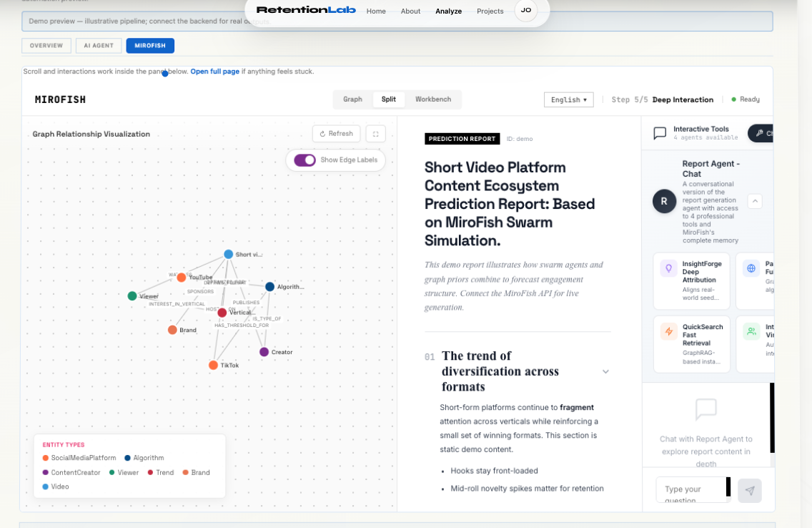Open the InsightForge Deep Attribution card
The height and width of the screenshot is (528, 812).
[x=691, y=281]
